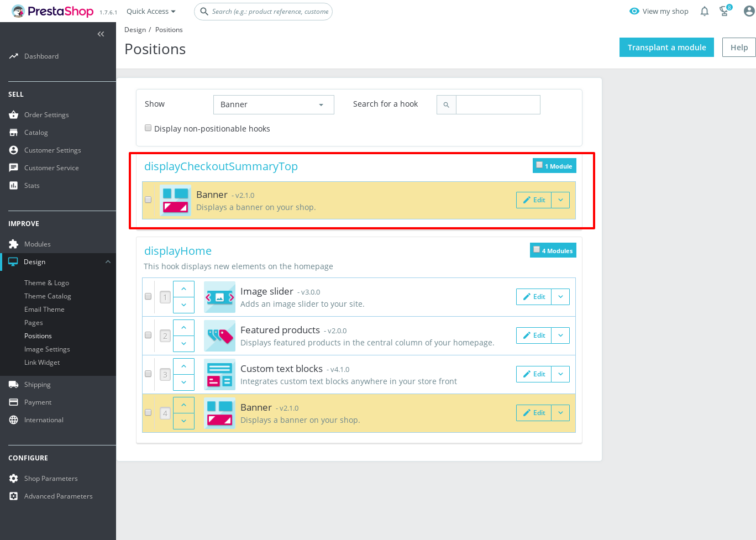
Task: Open the displayCheckoutSummaryTop hook link
Action: click(x=221, y=166)
